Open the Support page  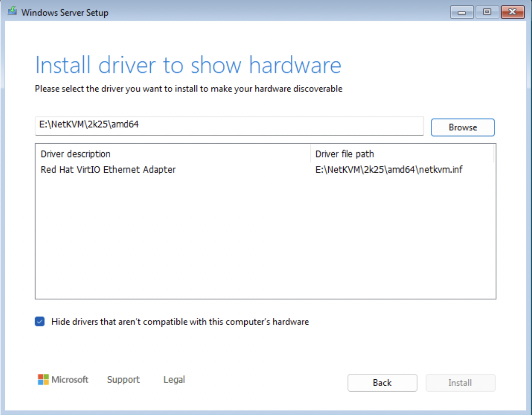(x=123, y=379)
